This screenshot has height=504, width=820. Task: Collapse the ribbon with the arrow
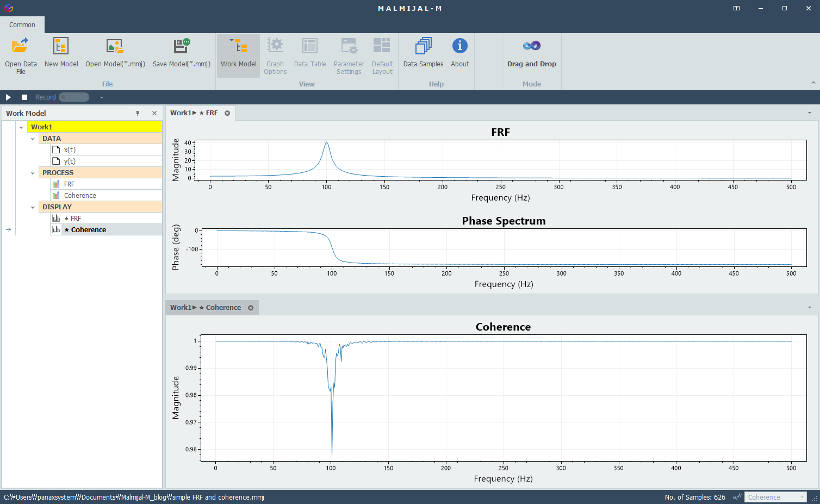813,83
